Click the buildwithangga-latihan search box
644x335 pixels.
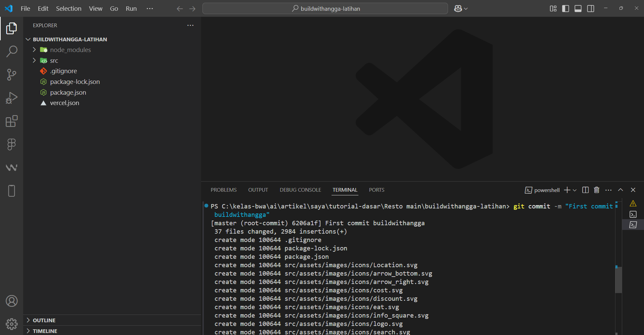point(325,9)
